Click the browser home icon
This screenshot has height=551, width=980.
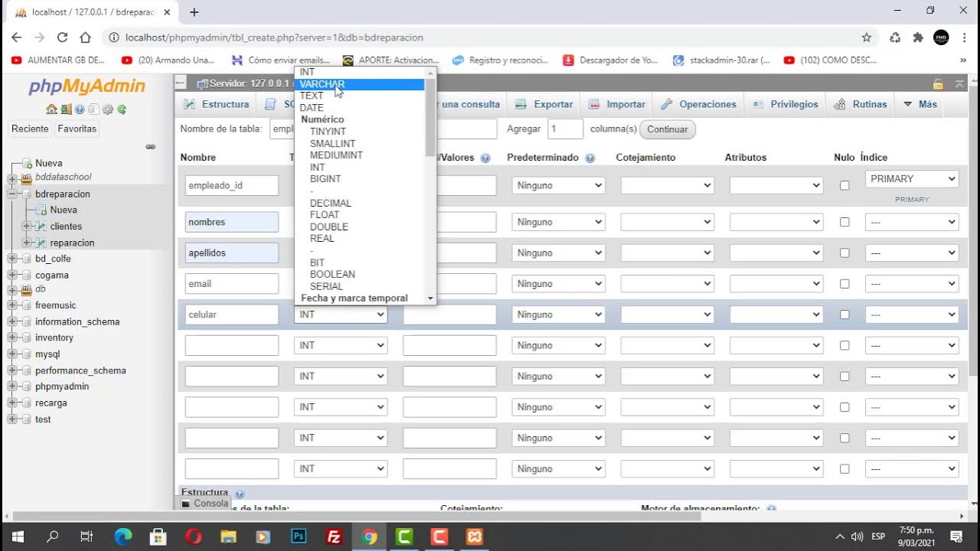[x=86, y=37]
